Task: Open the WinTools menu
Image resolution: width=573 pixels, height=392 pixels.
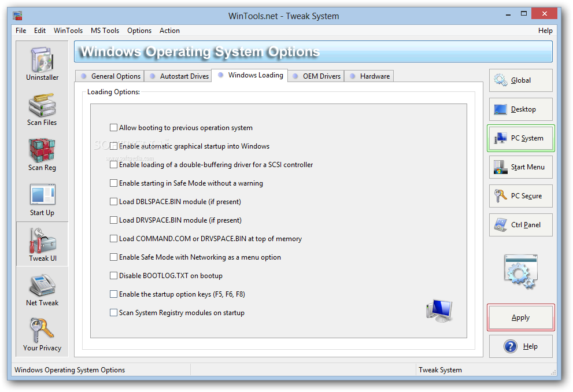Action: (68, 31)
